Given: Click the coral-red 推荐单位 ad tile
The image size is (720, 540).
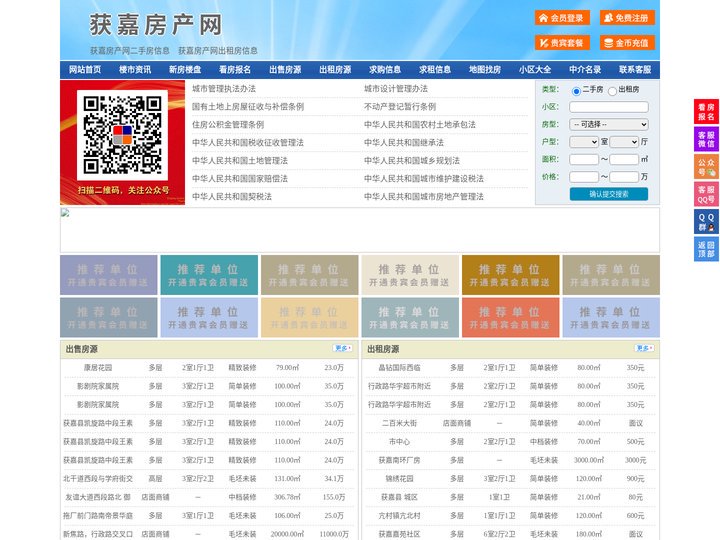Looking at the screenshot, I should coord(511,318).
